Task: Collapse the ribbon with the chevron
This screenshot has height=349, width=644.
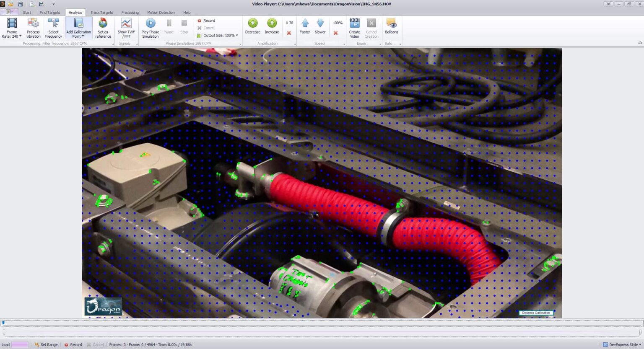Action: [640, 43]
